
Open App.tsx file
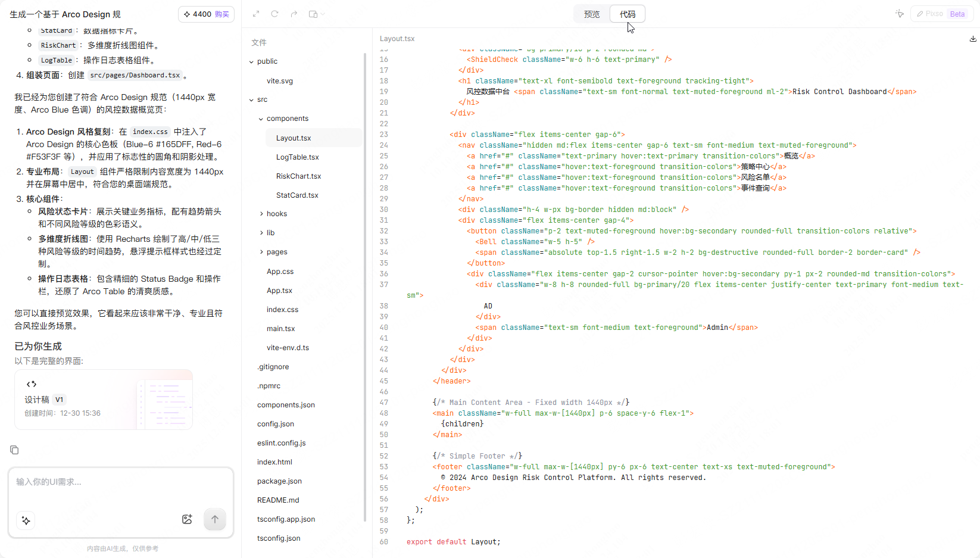click(279, 291)
